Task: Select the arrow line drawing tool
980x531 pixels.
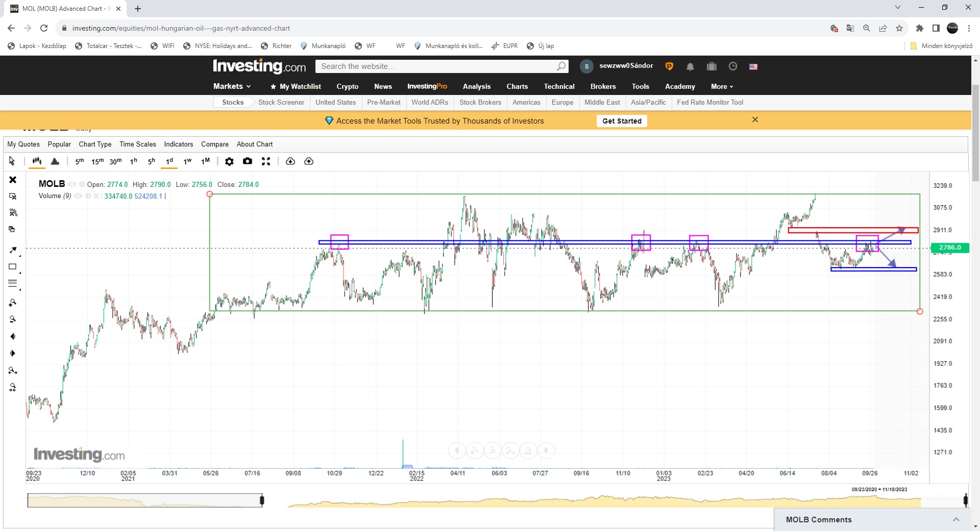Action: tap(13, 250)
